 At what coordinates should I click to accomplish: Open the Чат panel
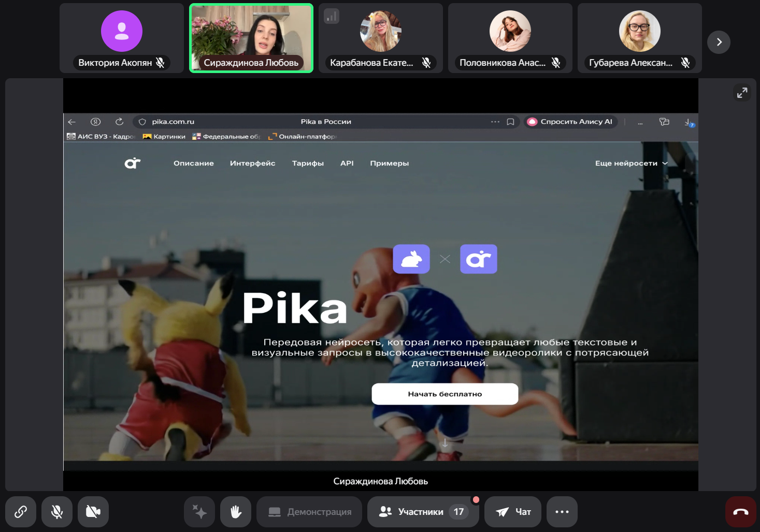point(513,512)
